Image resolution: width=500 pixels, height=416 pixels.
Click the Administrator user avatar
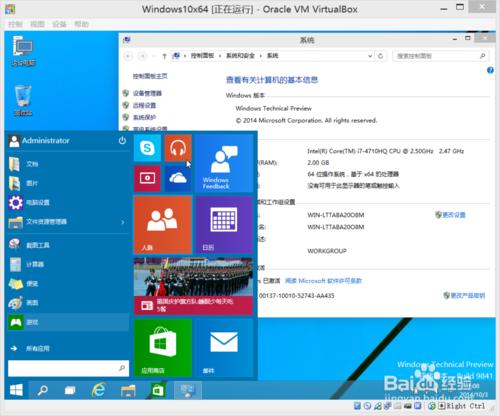pos(14,141)
